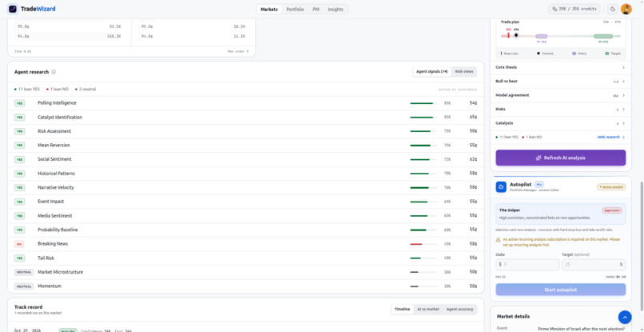The width and height of the screenshot is (644, 332).
Task: Switch to Risk views
Action: click(x=463, y=71)
